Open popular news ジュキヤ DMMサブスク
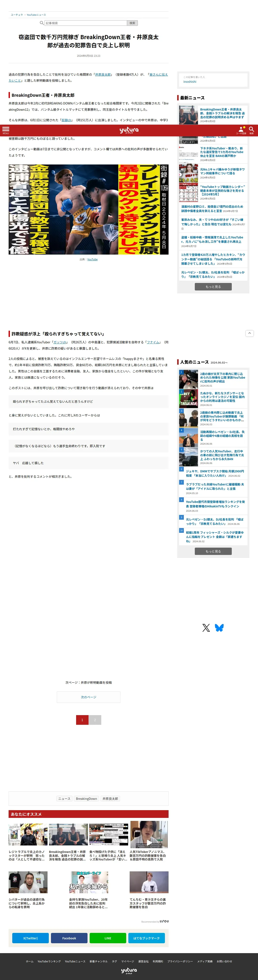 coord(213,473)
